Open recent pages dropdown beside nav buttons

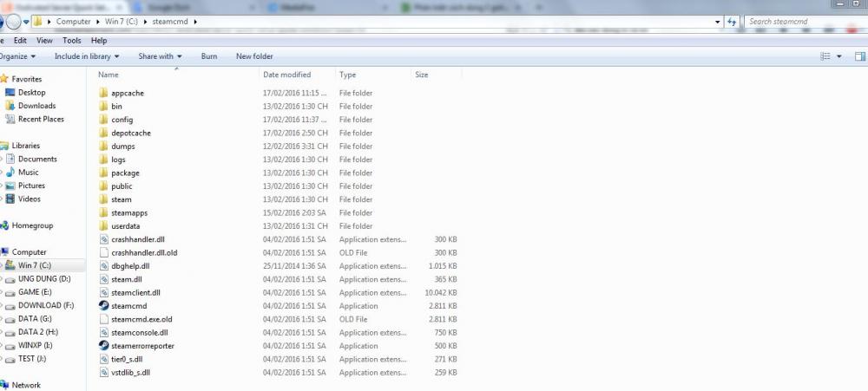26,23
